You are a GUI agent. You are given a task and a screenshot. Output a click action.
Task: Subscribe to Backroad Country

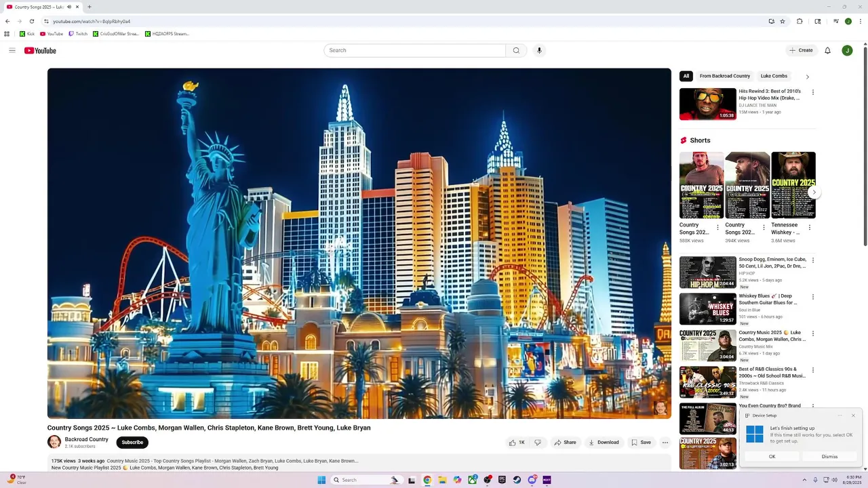point(132,443)
